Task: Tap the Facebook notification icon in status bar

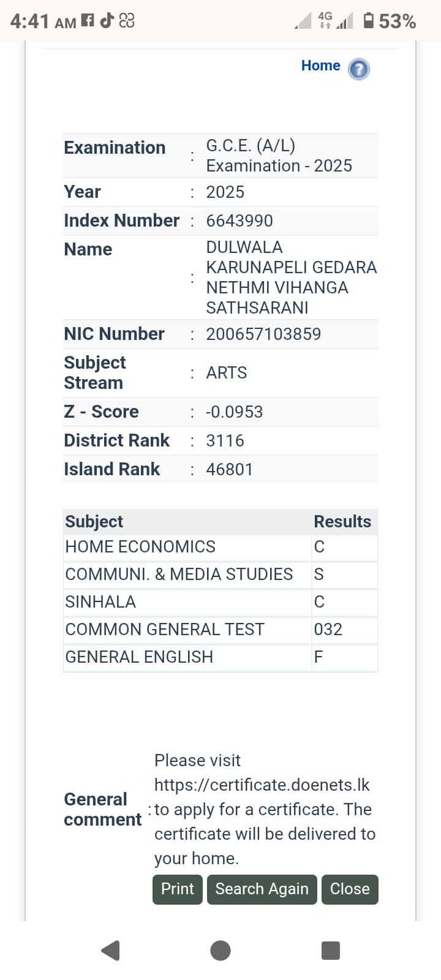Action: click(88, 21)
